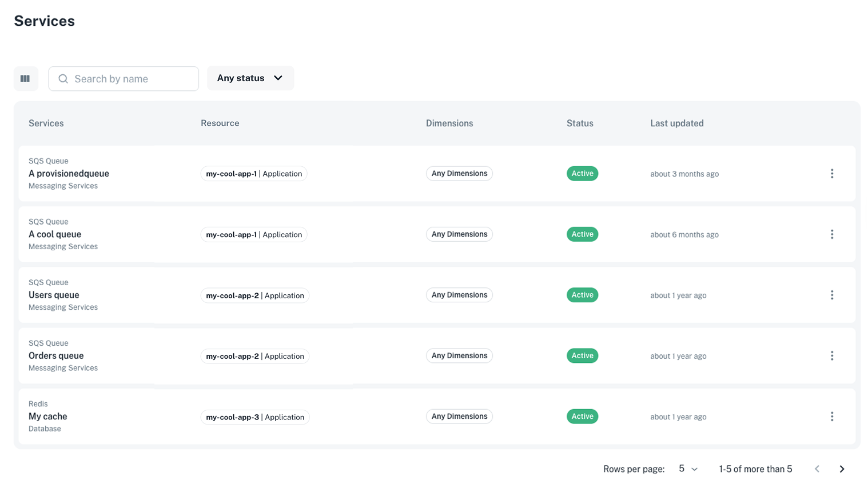Click the Last updated column header
868x492 pixels.
click(x=676, y=123)
